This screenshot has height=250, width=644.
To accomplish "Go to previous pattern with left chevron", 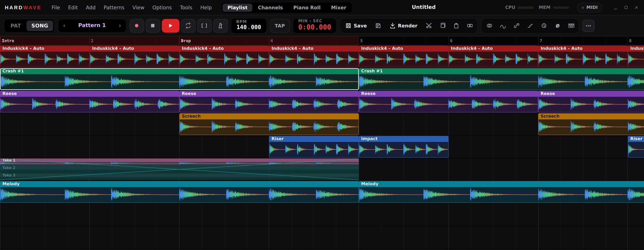I will point(64,26).
